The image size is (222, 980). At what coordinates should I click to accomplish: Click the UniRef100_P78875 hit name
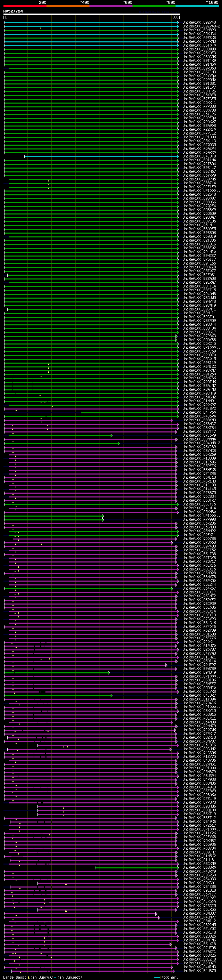199,493
